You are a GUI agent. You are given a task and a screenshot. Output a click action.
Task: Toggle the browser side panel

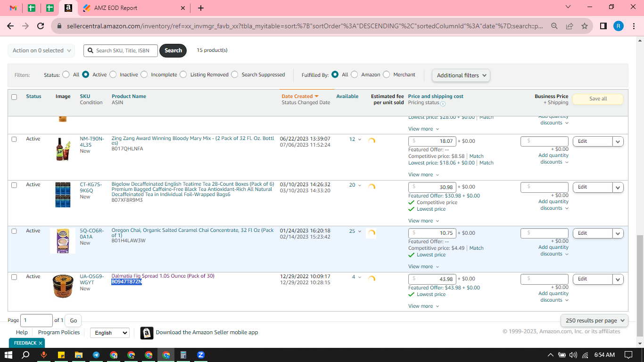pyautogui.click(x=603, y=26)
